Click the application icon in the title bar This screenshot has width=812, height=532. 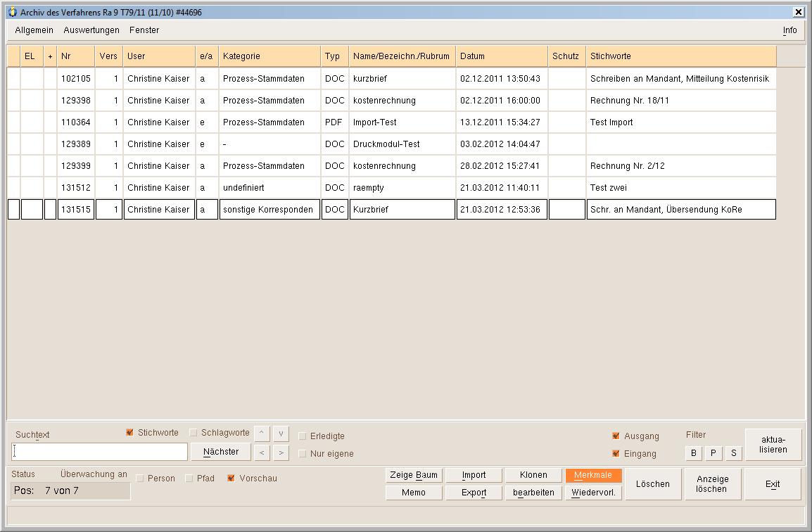pyautogui.click(x=12, y=12)
